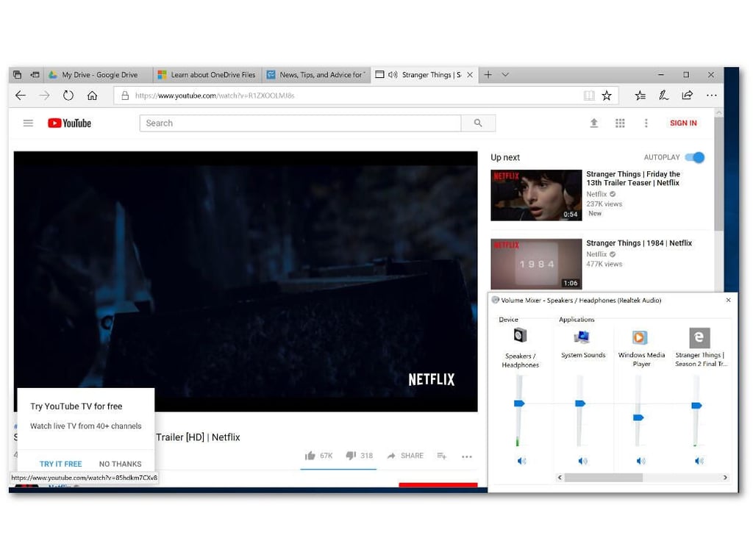The image size is (753, 560).
Task: Open the 1984 video thumbnail
Action: pyautogui.click(x=536, y=265)
